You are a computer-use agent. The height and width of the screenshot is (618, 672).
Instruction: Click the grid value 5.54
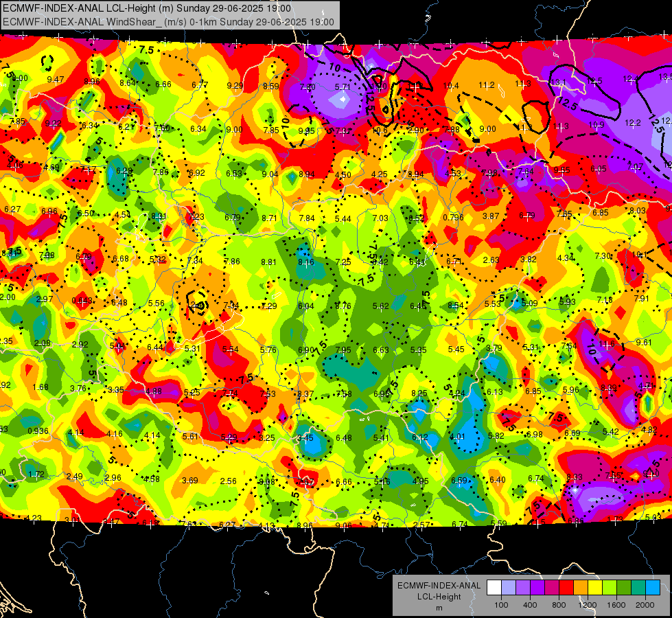point(231,350)
